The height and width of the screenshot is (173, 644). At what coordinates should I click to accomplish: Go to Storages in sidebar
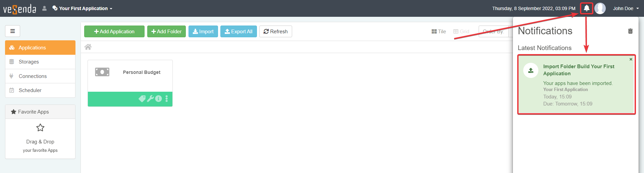pyautogui.click(x=29, y=62)
